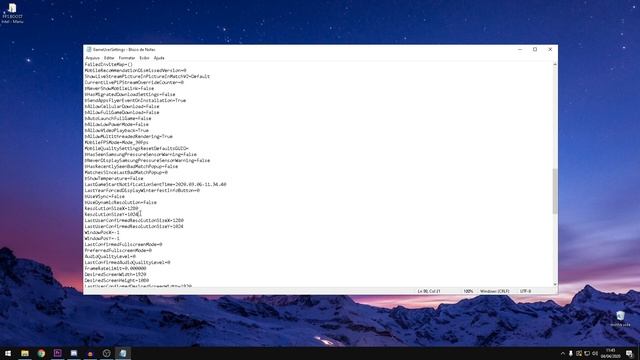Screen dimensions: 640x360
Task: Open the Arquivo menu
Action: click(x=93, y=58)
